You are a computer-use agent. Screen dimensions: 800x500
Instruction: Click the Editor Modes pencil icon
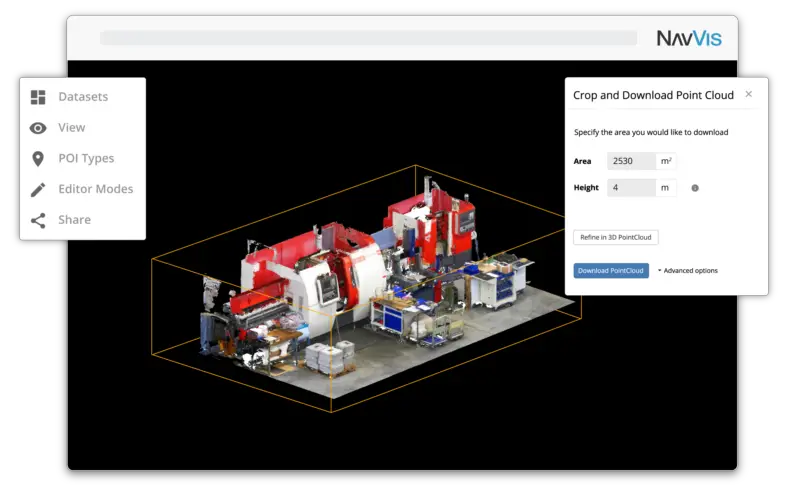(38, 190)
